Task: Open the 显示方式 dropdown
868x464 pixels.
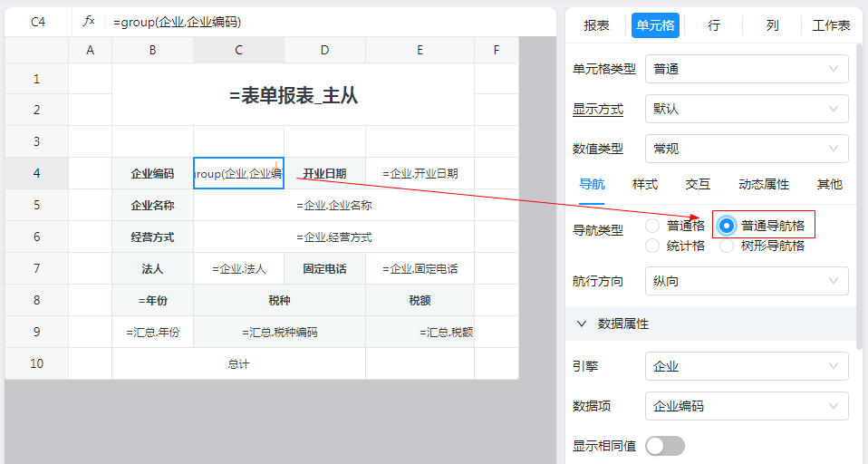Action: (x=746, y=109)
